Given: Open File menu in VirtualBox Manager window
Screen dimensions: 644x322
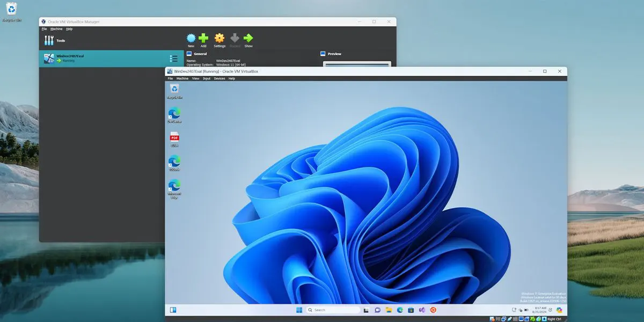Looking at the screenshot, I should [45, 29].
